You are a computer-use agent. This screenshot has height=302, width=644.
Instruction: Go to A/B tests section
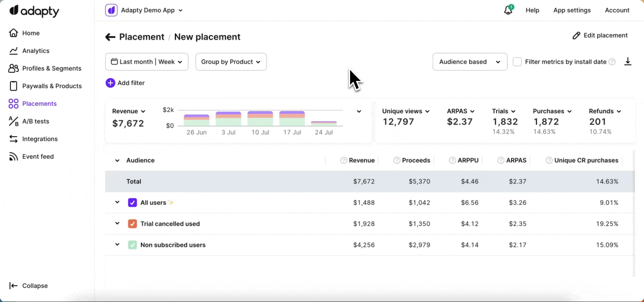point(36,121)
